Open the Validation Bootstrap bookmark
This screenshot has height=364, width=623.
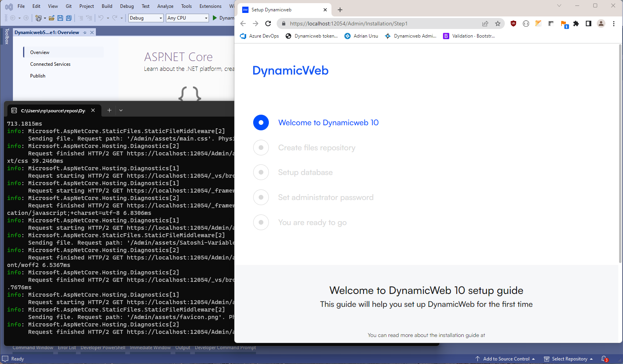pyautogui.click(x=469, y=36)
